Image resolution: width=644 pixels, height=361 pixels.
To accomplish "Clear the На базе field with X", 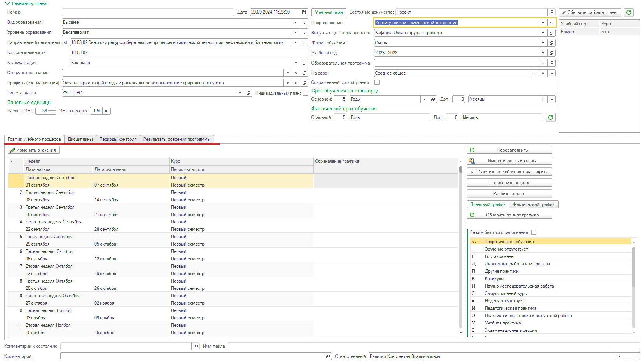I will point(543,73).
